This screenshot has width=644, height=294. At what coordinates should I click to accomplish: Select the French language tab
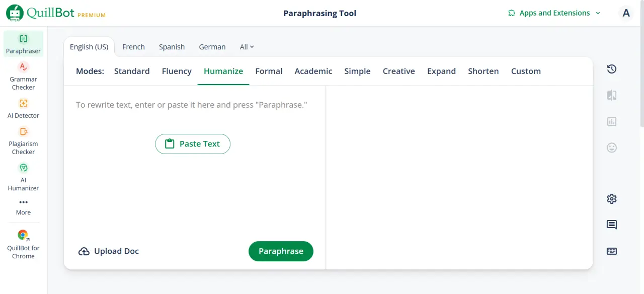click(133, 47)
